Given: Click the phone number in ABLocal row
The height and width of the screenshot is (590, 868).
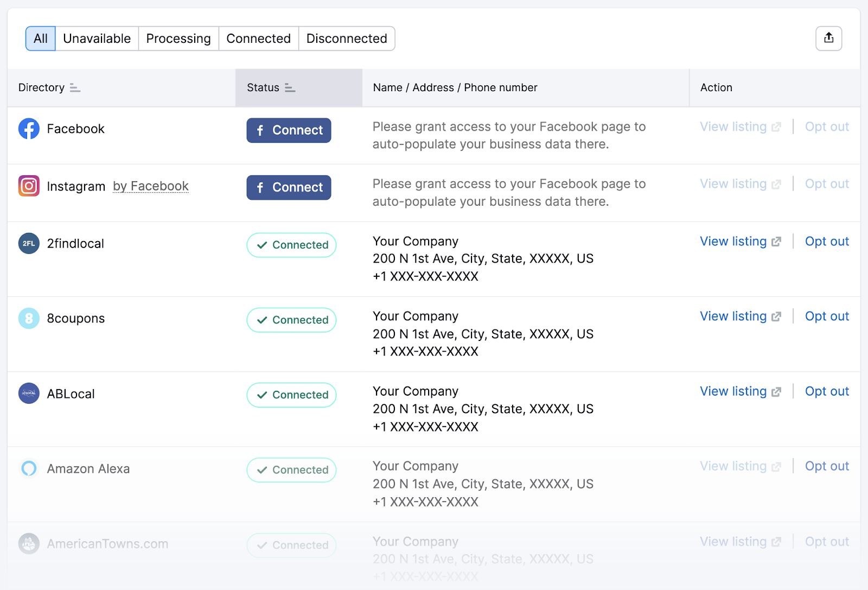Looking at the screenshot, I should [x=425, y=427].
